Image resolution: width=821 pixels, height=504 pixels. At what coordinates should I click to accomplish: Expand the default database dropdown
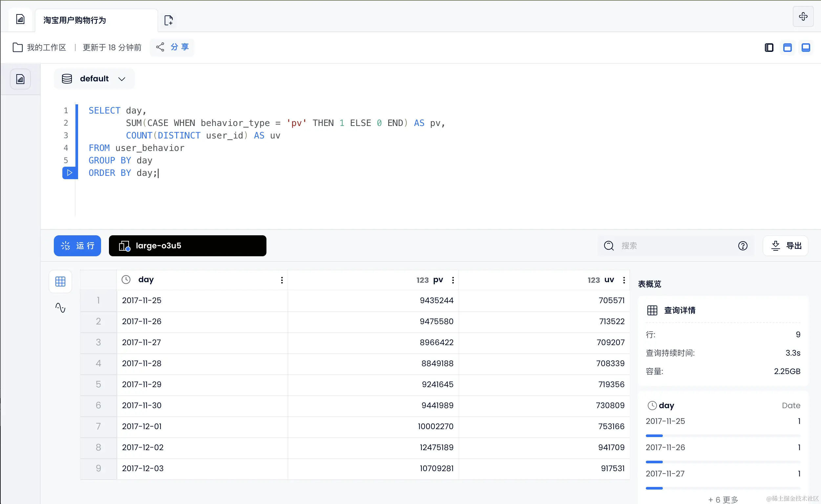[94, 79]
